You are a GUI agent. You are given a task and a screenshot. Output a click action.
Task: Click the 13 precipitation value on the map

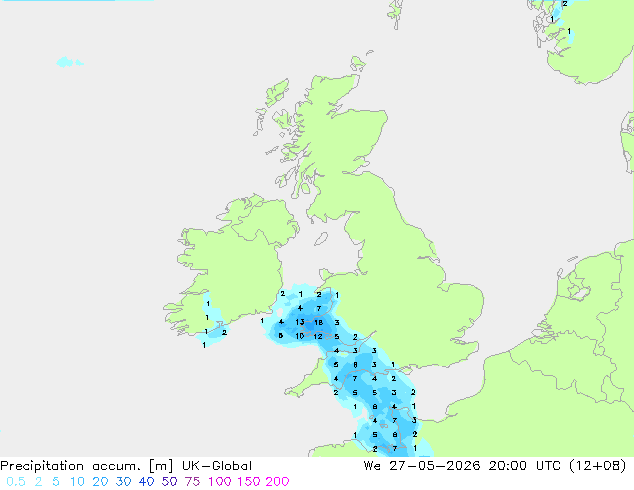[x=300, y=322]
